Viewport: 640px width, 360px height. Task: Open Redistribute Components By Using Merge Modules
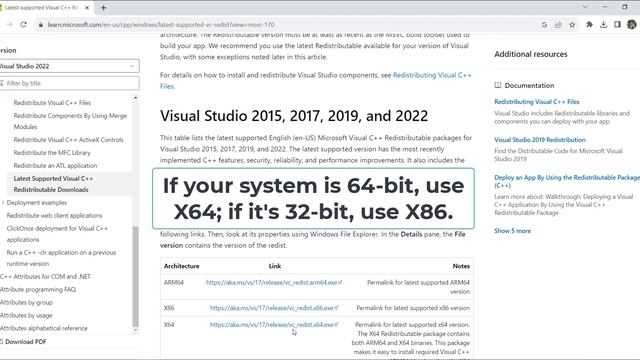coord(70,121)
